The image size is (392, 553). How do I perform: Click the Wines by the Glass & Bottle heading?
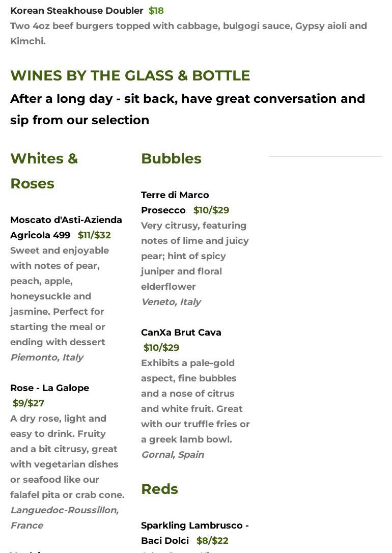click(x=130, y=75)
